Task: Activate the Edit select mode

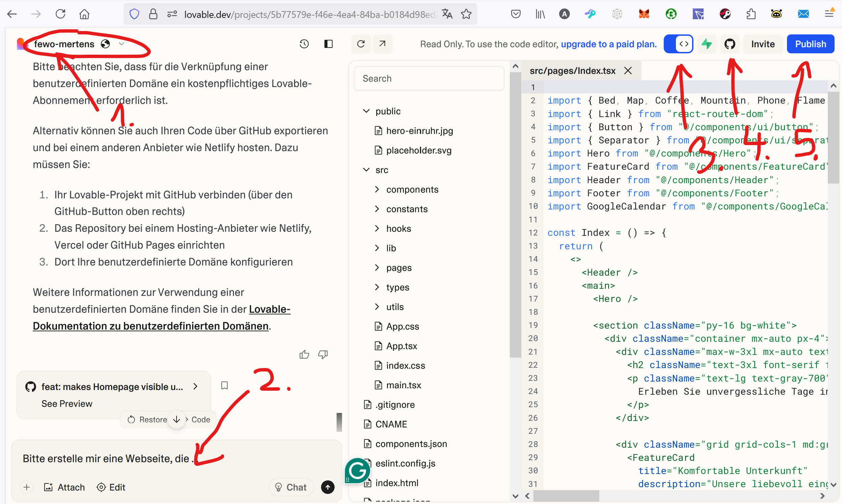Action: tap(111, 487)
